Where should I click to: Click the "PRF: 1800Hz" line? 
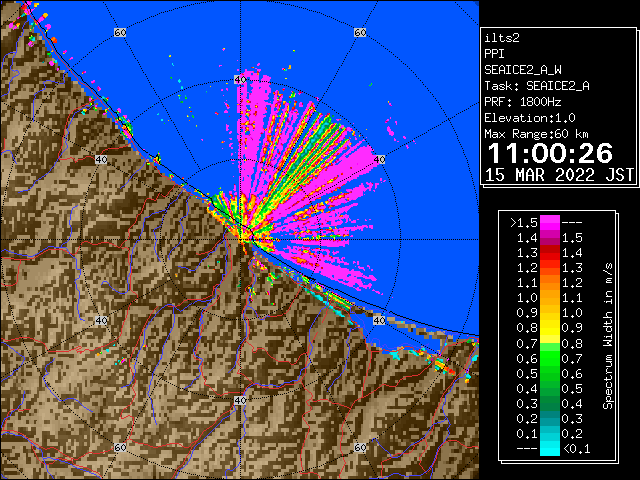(523, 102)
